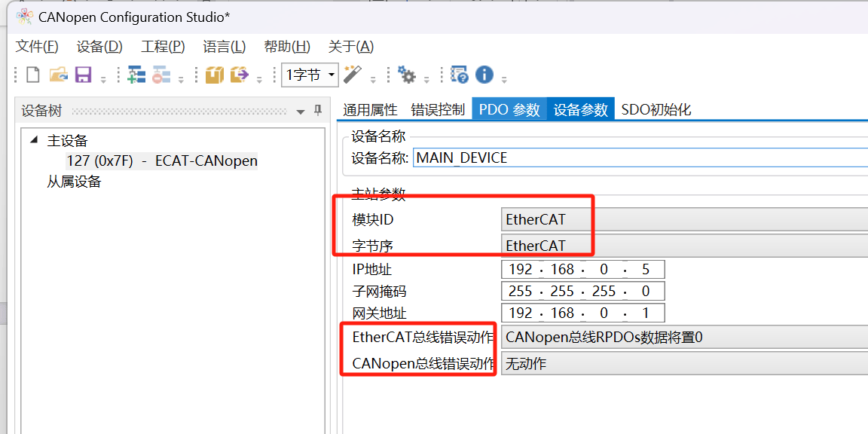Viewport: 868px width, 434px height.
Task: Open CANopen总线错误动作 无动作 dropdown
Action: click(x=684, y=364)
